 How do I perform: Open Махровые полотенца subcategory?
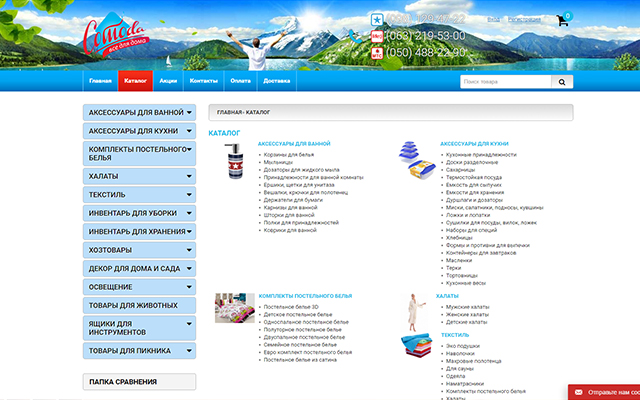(473, 361)
